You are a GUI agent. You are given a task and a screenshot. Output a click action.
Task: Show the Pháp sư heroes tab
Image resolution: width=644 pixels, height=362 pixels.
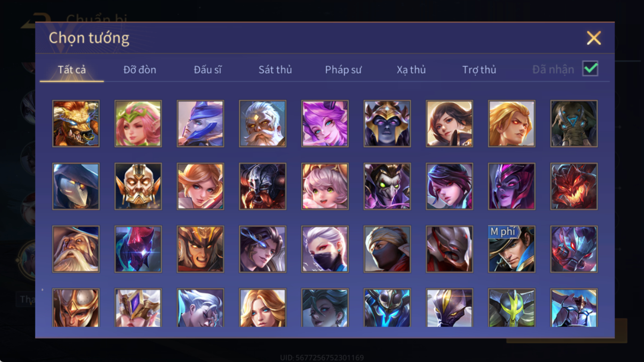(x=343, y=70)
